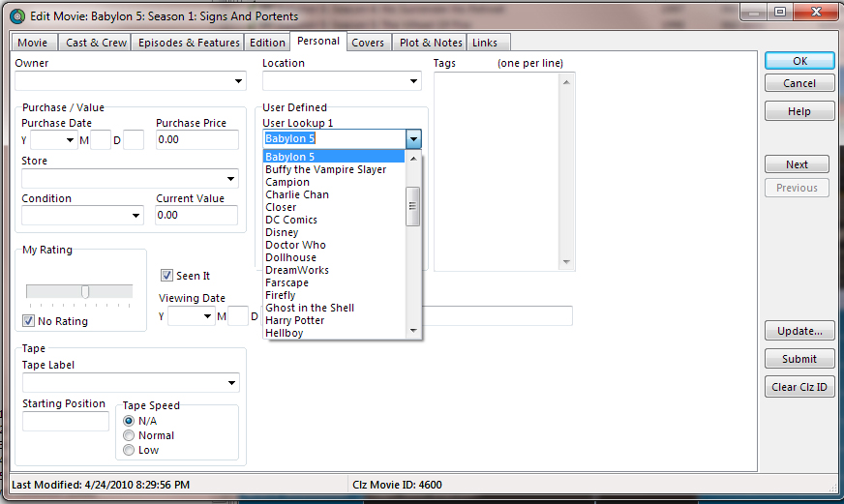The width and height of the screenshot is (844, 504).
Task: Pick Firefly from the list
Action: pos(334,295)
